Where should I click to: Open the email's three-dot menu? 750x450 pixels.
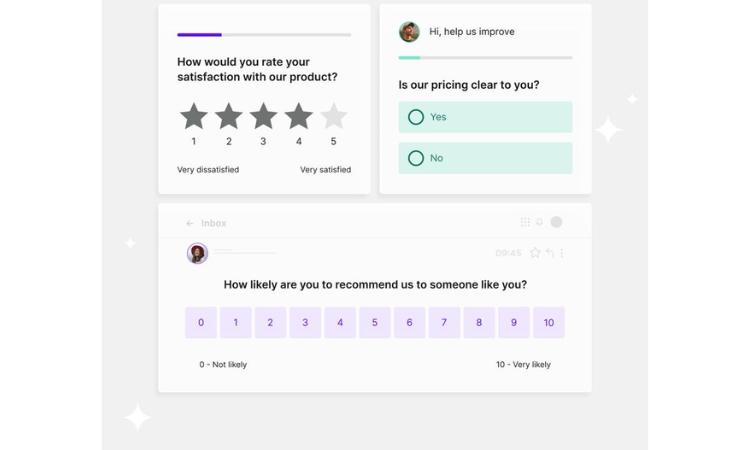tap(562, 253)
